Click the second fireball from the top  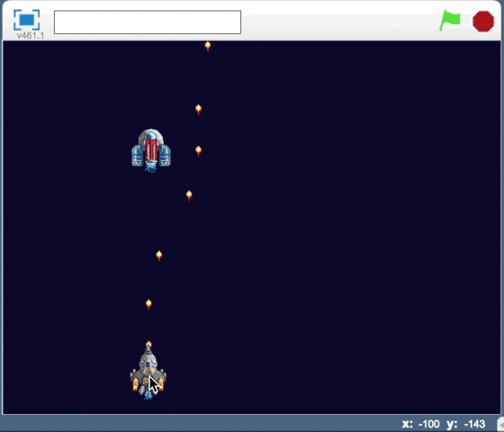[x=198, y=109]
